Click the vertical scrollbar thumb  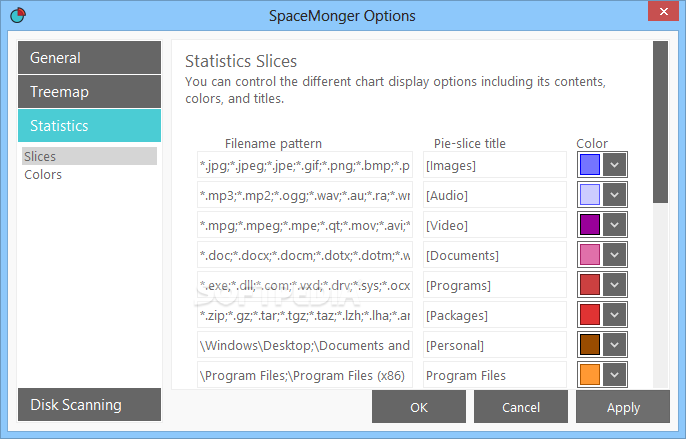click(660, 122)
